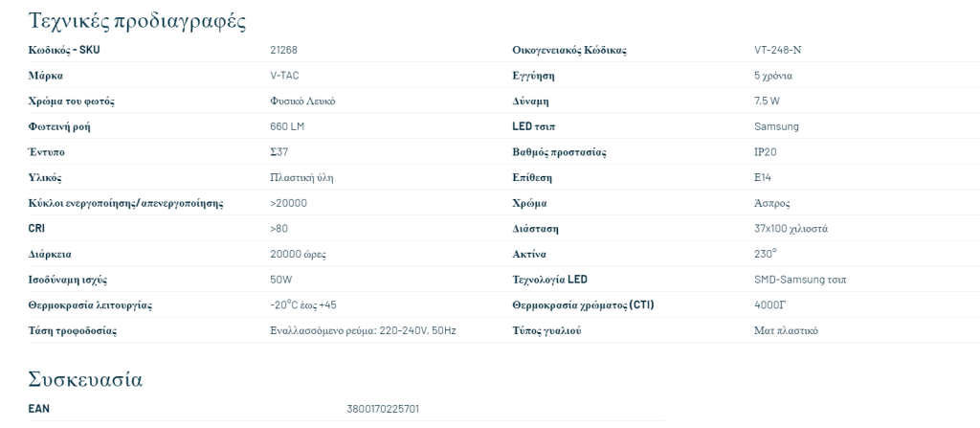Viewport: 980px width, 428px height.
Task: Click the "Φυσικό Λευκό" light color value
Action: [x=302, y=101]
